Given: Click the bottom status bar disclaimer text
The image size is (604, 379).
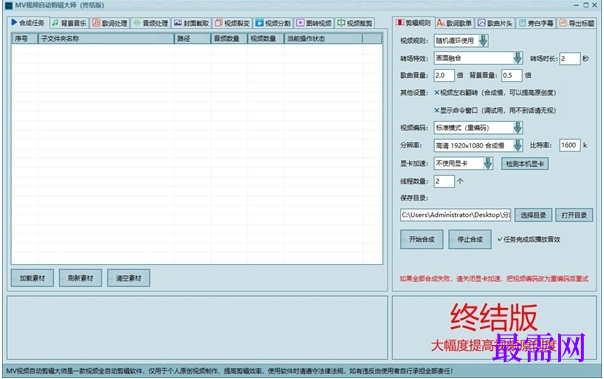Looking at the screenshot, I should click(230, 371).
